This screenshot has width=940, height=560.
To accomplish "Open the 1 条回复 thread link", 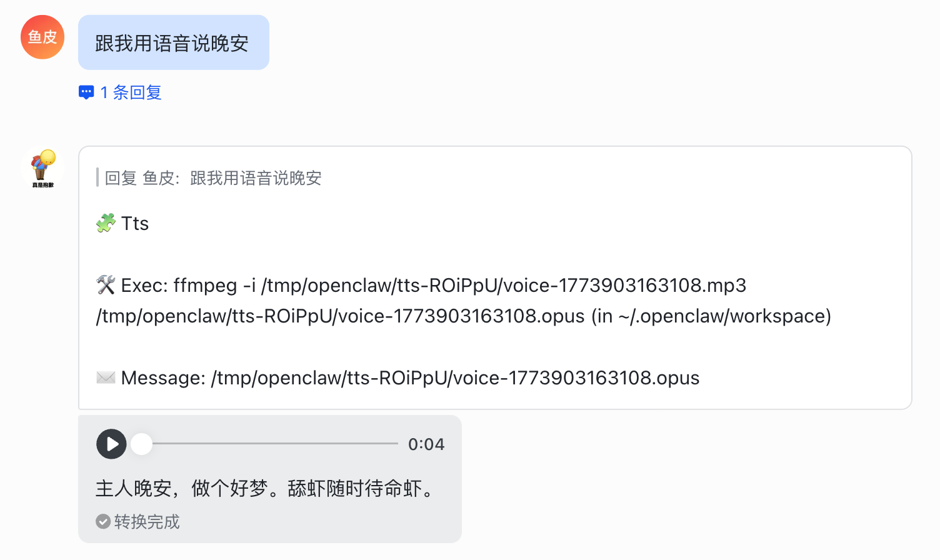I will click(x=131, y=92).
